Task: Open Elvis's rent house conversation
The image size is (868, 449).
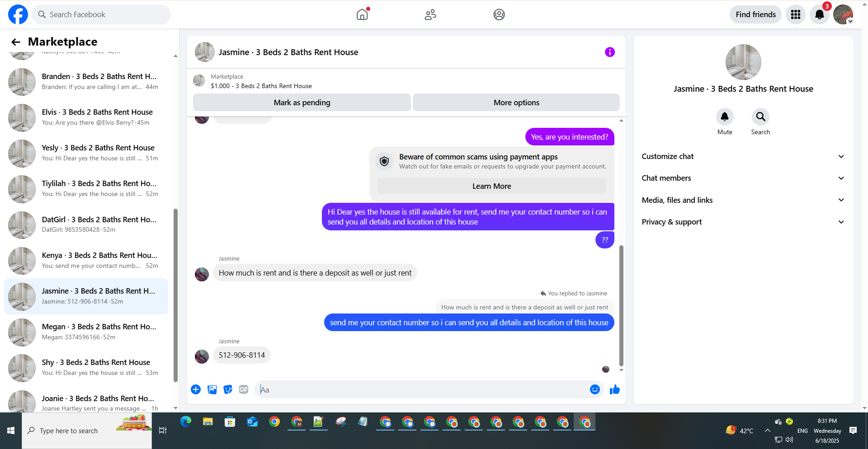Action: 86,117
